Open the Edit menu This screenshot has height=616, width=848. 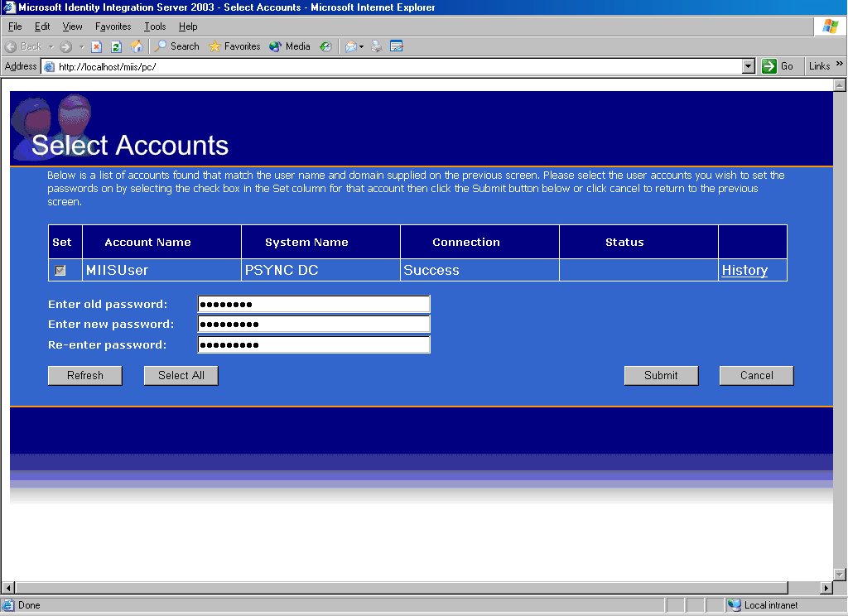tap(42, 26)
